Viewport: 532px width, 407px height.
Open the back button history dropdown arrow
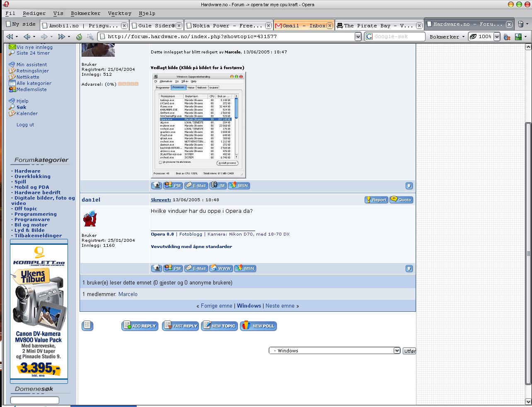point(34,37)
